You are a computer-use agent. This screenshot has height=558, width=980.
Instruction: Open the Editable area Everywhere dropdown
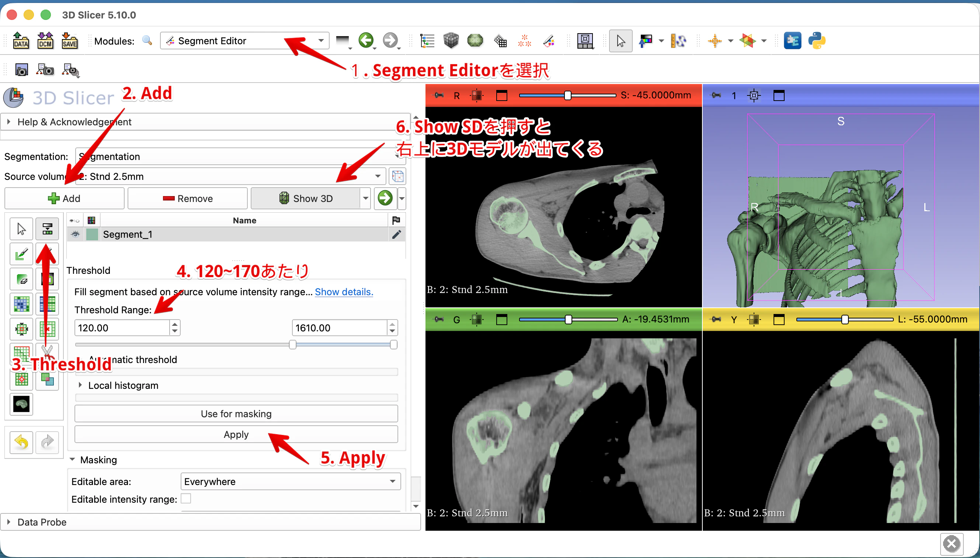pyautogui.click(x=291, y=481)
